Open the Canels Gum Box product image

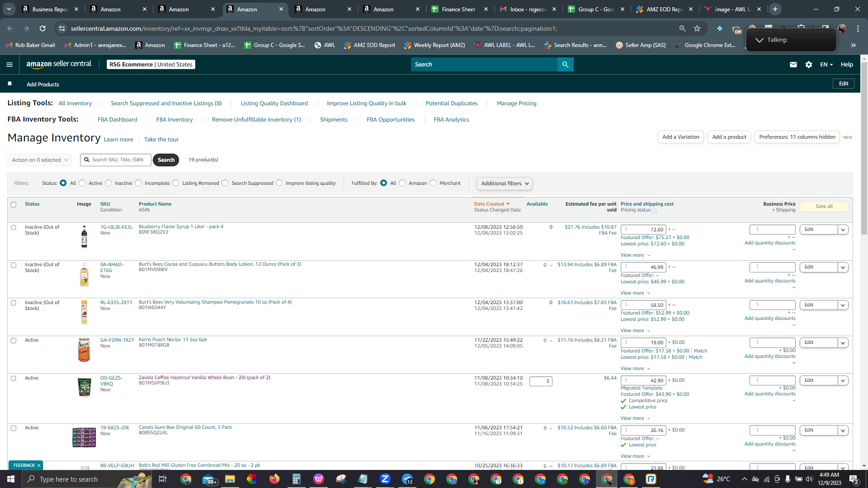tap(84, 437)
